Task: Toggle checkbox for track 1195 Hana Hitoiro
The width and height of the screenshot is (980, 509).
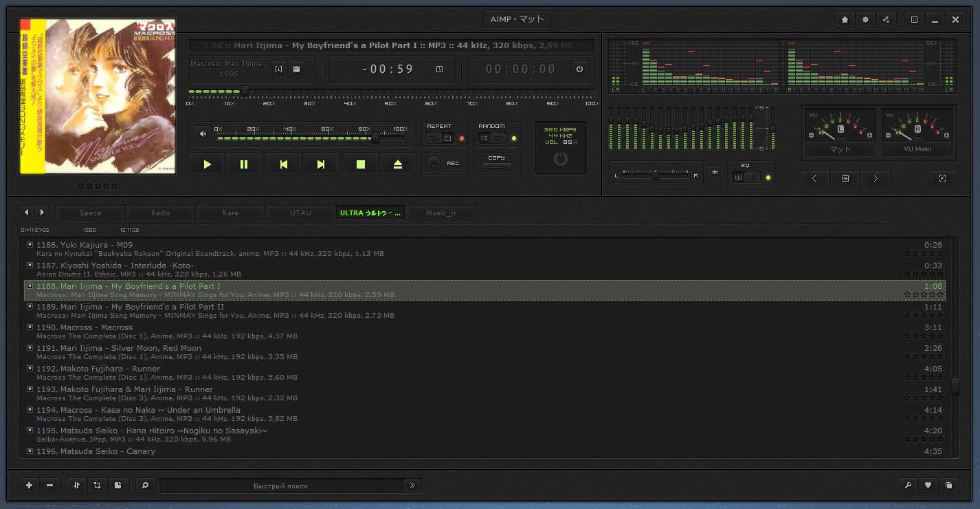Action: [30, 430]
